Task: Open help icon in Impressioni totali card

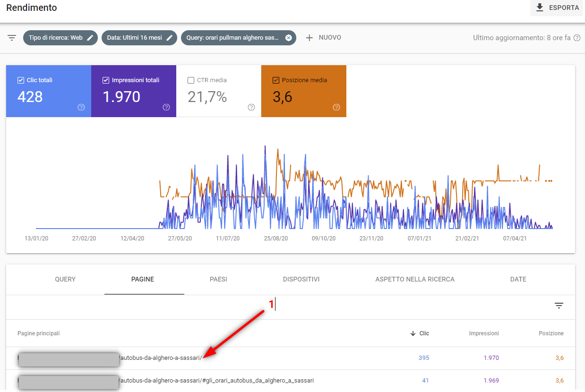Action: coord(166,107)
